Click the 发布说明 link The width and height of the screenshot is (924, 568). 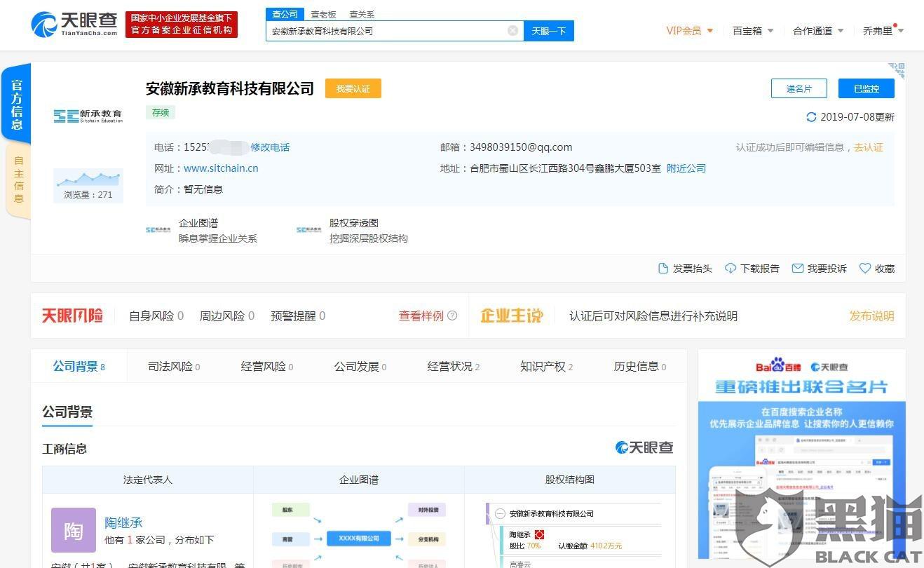tap(872, 316)
